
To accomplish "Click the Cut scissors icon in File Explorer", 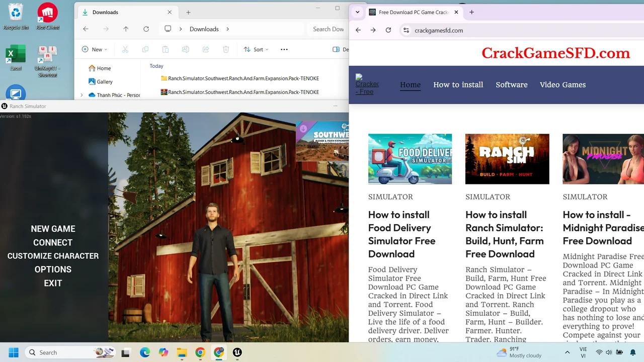I will (125, 49).
